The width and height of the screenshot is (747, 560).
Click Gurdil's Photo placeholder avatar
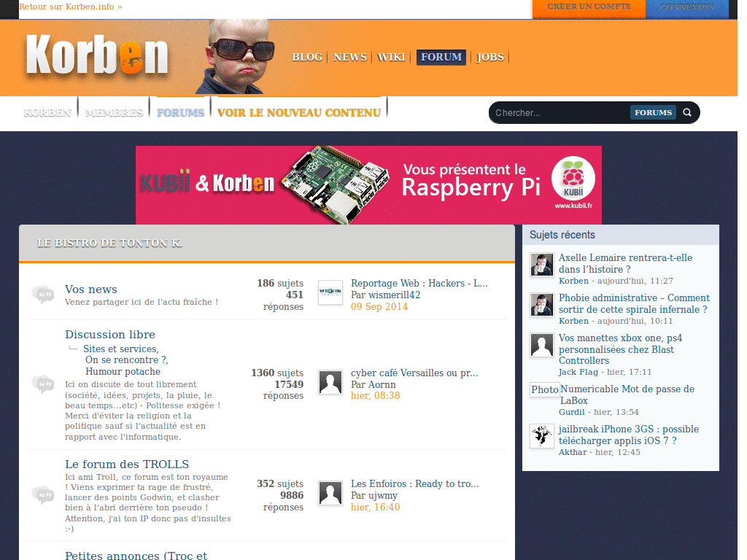544,389
